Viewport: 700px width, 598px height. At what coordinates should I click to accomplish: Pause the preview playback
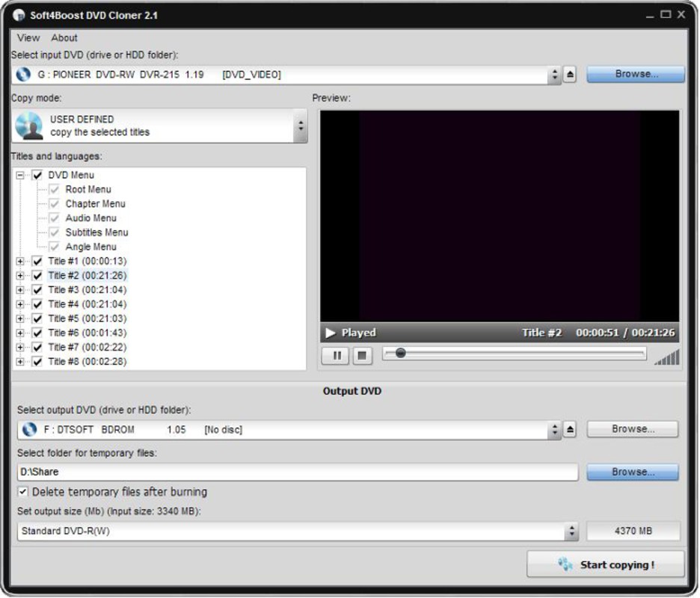[x=335, y=356]
